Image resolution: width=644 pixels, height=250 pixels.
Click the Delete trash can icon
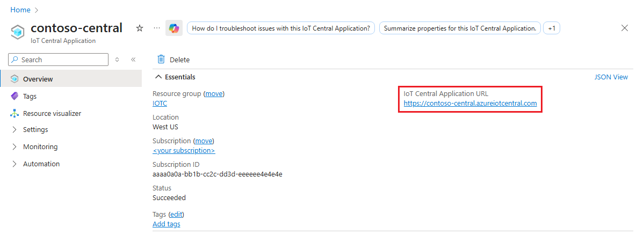161,60
